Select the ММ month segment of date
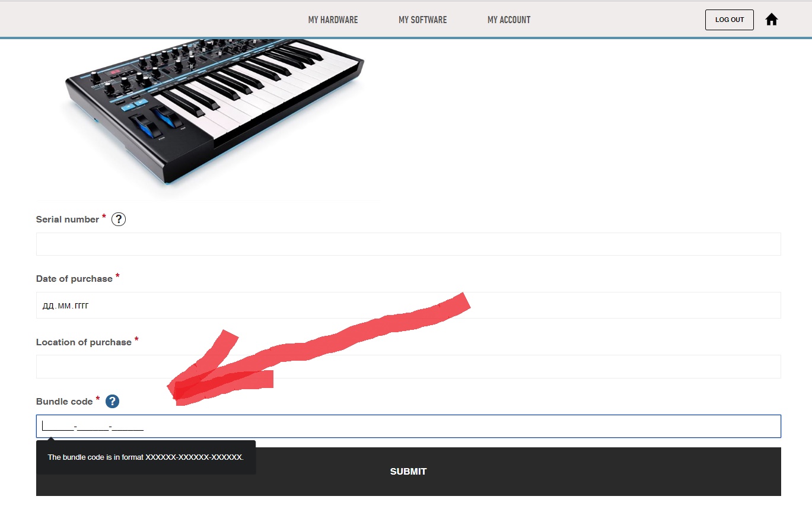Image resolution: width=812 pixels, height=512 pixels. pos(65,306)
